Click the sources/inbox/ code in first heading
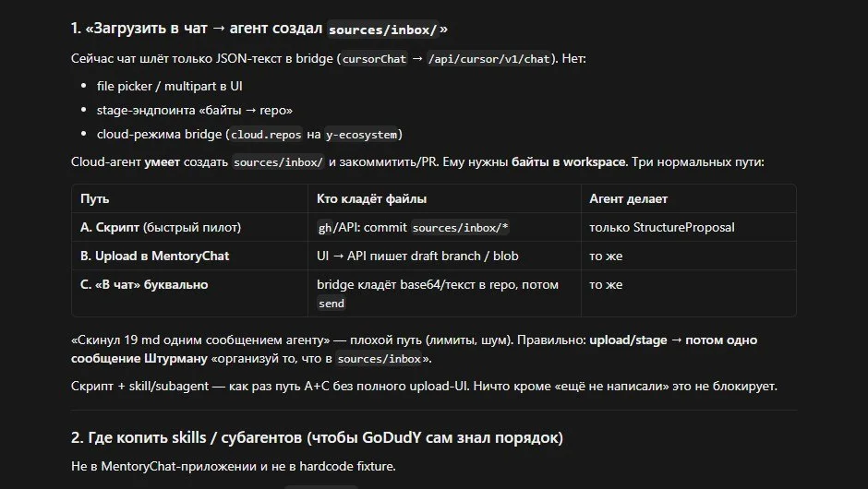This screenshot has width=868, height=489. coord(383,30)
